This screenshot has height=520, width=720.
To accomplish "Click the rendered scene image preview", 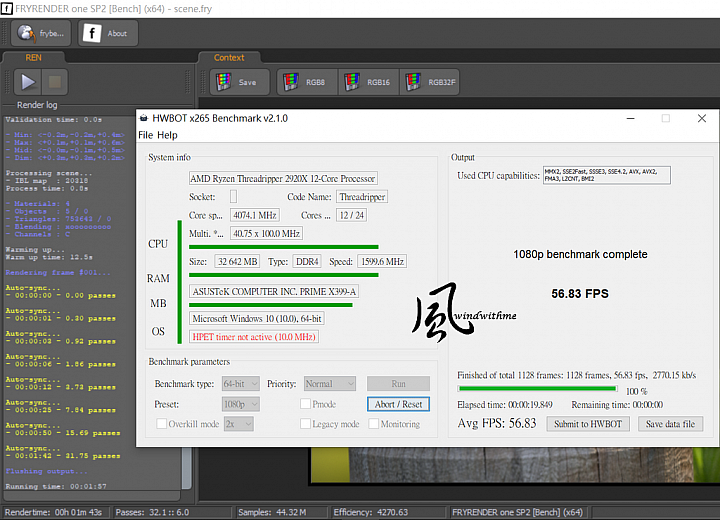I will click(x=515, y=465).
